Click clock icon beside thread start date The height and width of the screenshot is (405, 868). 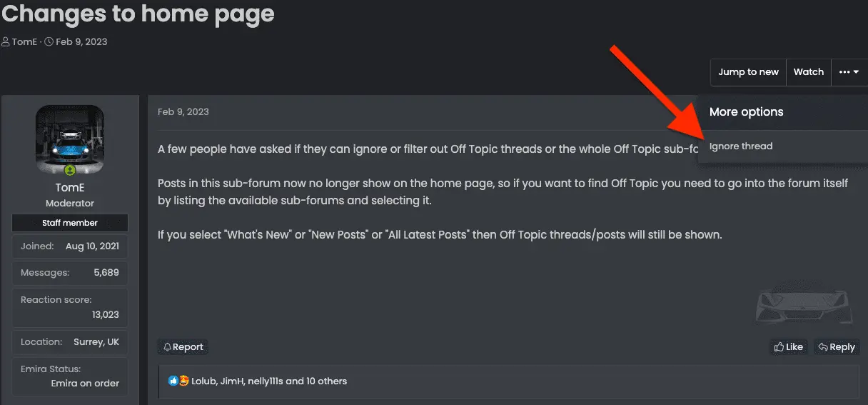49,41
